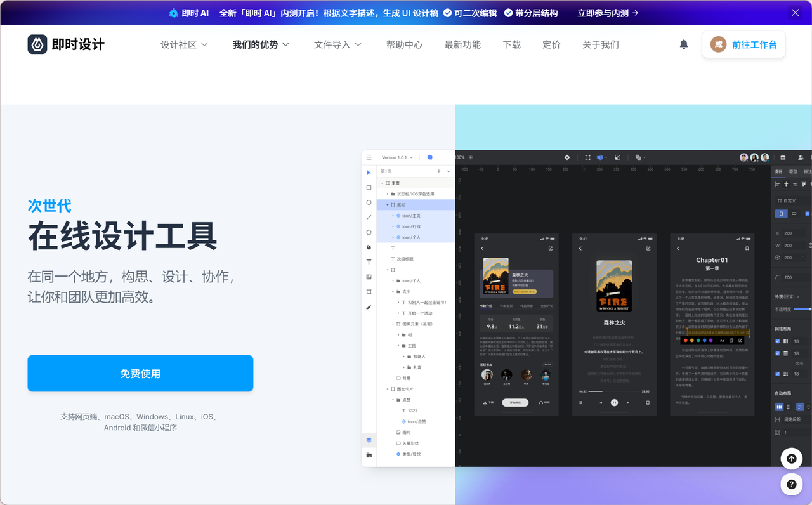Select the portrait orientation toggle in design panel
Image resolution: width=812 pixels, height=505 pixels.
point(782,214)
